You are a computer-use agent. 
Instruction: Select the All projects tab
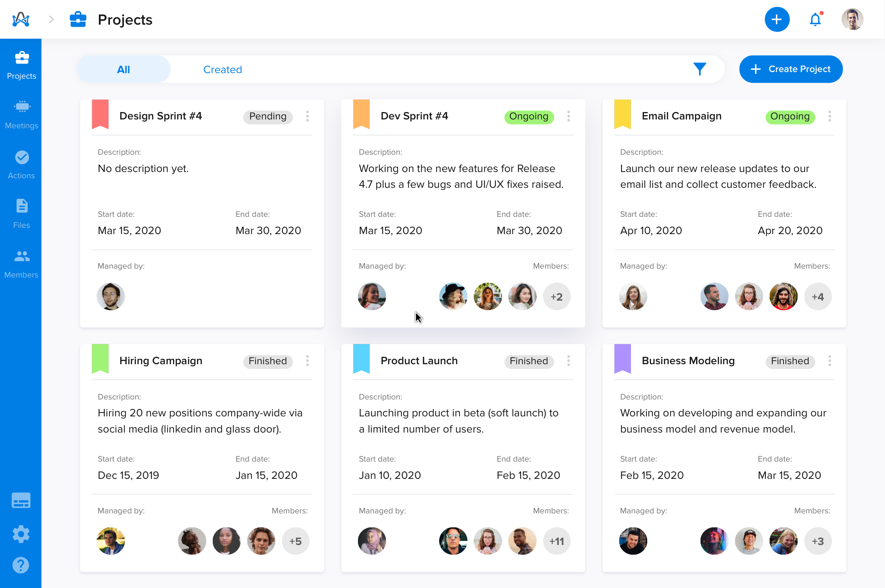point(123,69)
